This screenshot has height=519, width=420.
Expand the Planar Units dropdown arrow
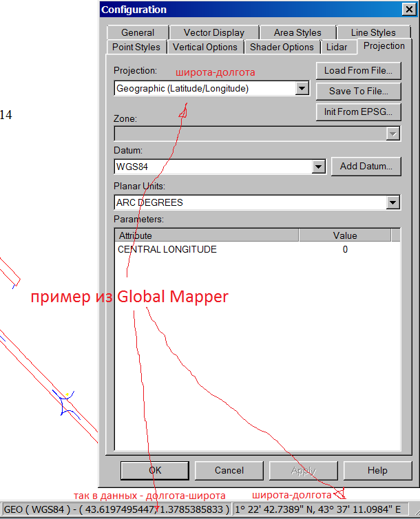coord(393,202)
